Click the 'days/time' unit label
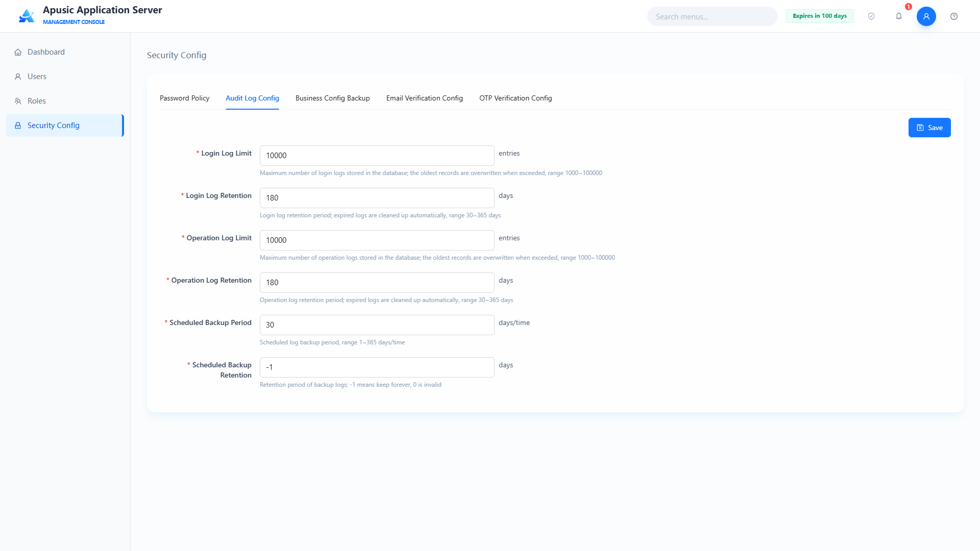Screen dimensions: 980x551 point(514,322)
